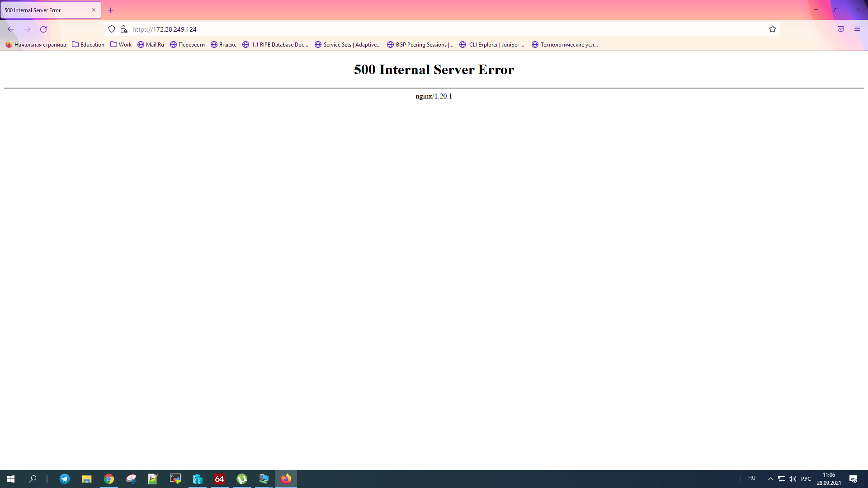Go back to the previous page
The width and height of the screenshot is (868, 488).
11,29
